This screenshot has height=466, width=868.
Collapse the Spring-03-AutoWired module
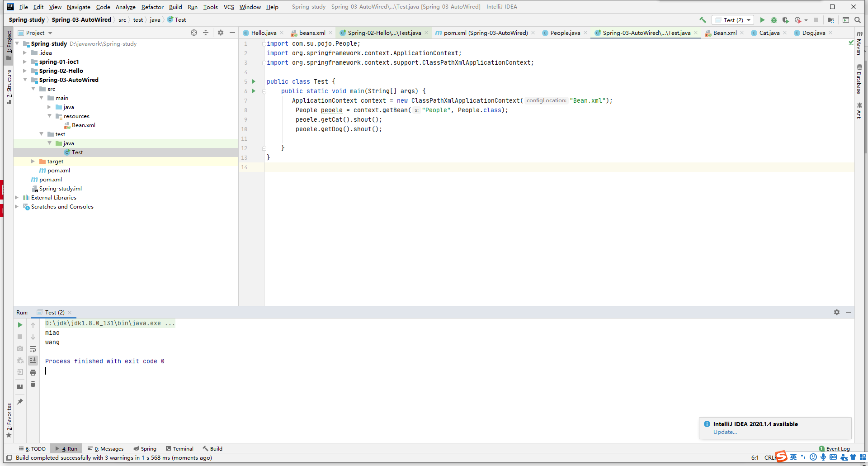25,80
